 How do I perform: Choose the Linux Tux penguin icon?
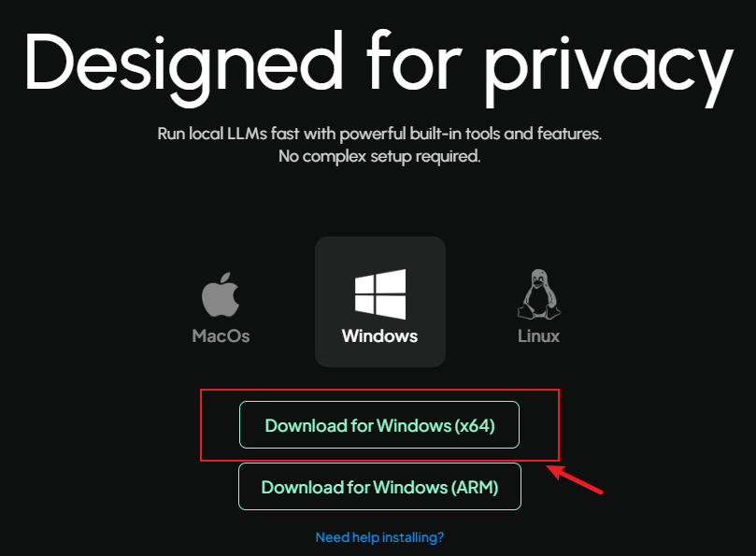[539, 294]
